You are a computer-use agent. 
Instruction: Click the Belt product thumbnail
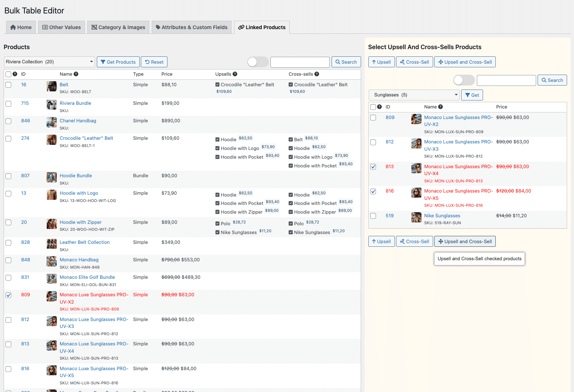pos(52,86)
